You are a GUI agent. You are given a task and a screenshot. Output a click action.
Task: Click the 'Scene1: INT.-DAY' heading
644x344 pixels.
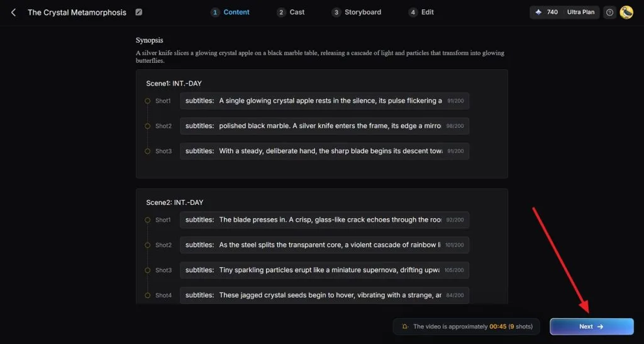pos(174,84)
